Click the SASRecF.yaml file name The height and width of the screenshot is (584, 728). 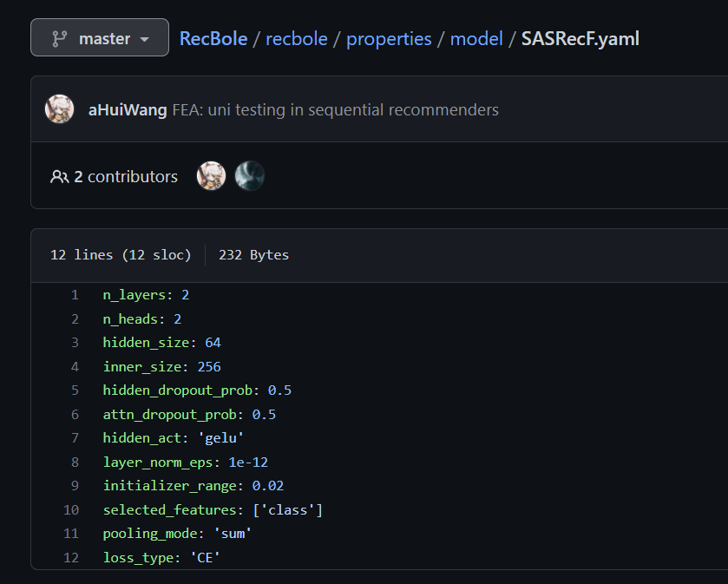point(580,38)
